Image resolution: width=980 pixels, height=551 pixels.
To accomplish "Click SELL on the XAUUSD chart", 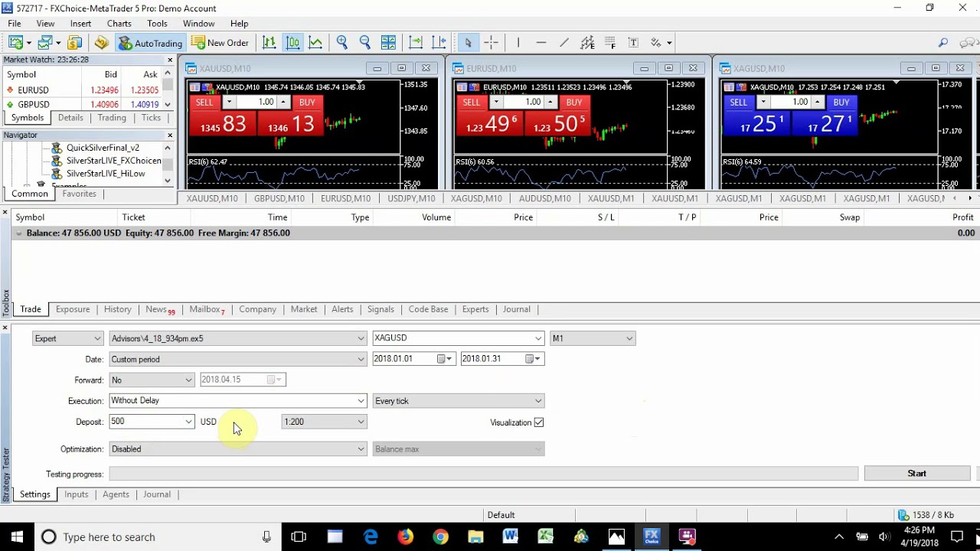I will [x=204, y=103].
